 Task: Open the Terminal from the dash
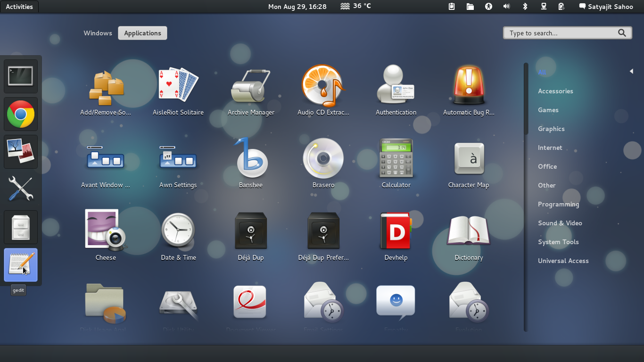(21, 76)
